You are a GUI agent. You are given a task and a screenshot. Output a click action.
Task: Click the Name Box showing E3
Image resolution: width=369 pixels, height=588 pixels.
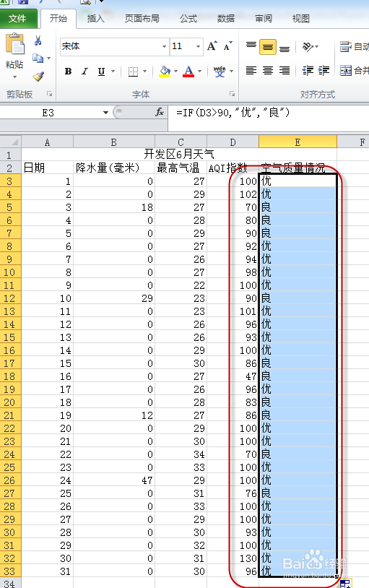pos(48,113)
